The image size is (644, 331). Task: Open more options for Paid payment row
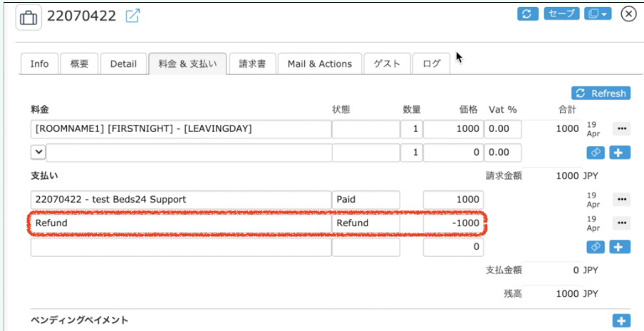[x=622, y=200]
